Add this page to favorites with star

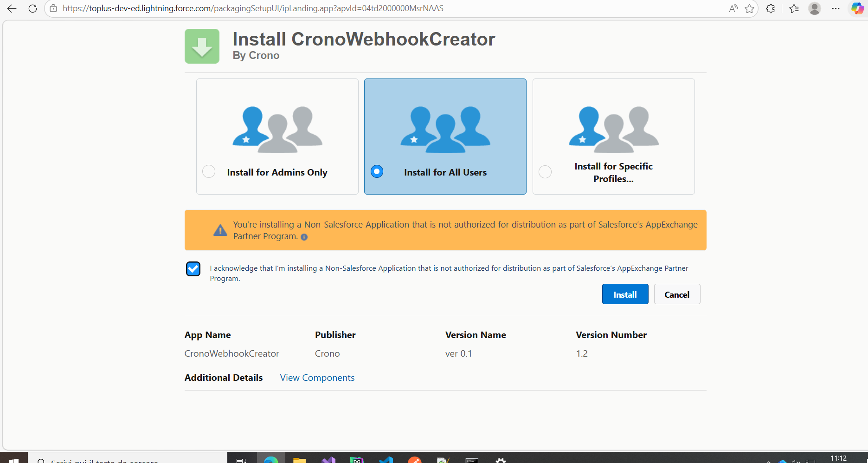tap(749, 8)
